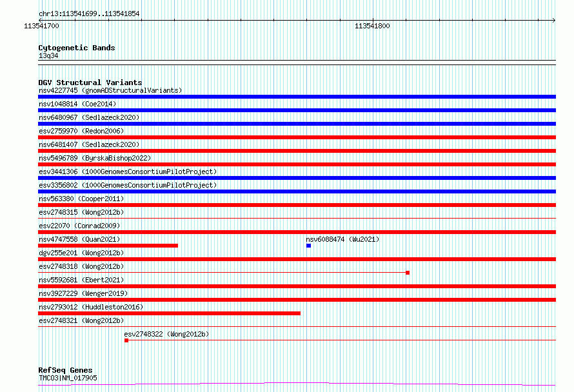Select the nsv4747558 (Quan2021) label
This screenshot has width=574, height=392.
click(79, 239)
